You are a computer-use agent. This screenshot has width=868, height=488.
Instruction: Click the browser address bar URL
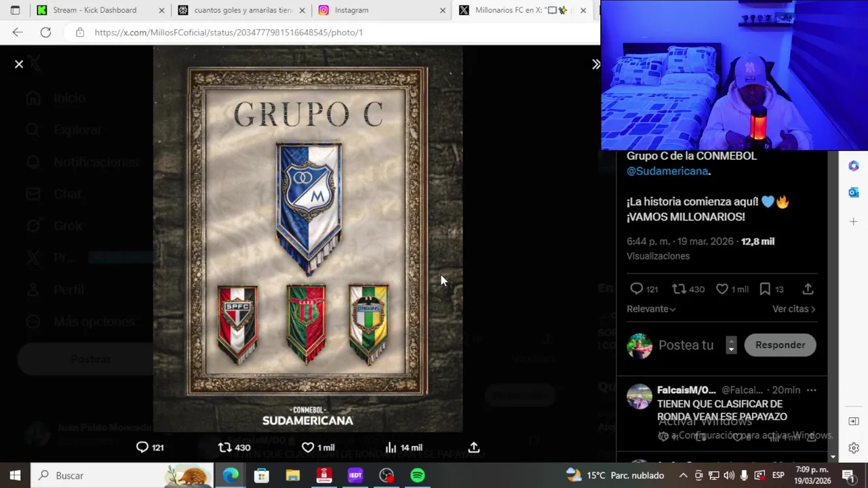229,32
